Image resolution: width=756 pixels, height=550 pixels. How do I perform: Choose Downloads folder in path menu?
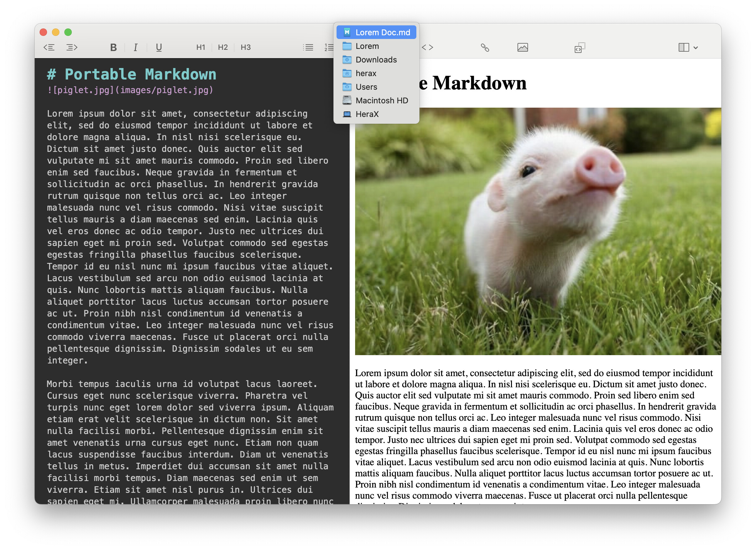376,60
